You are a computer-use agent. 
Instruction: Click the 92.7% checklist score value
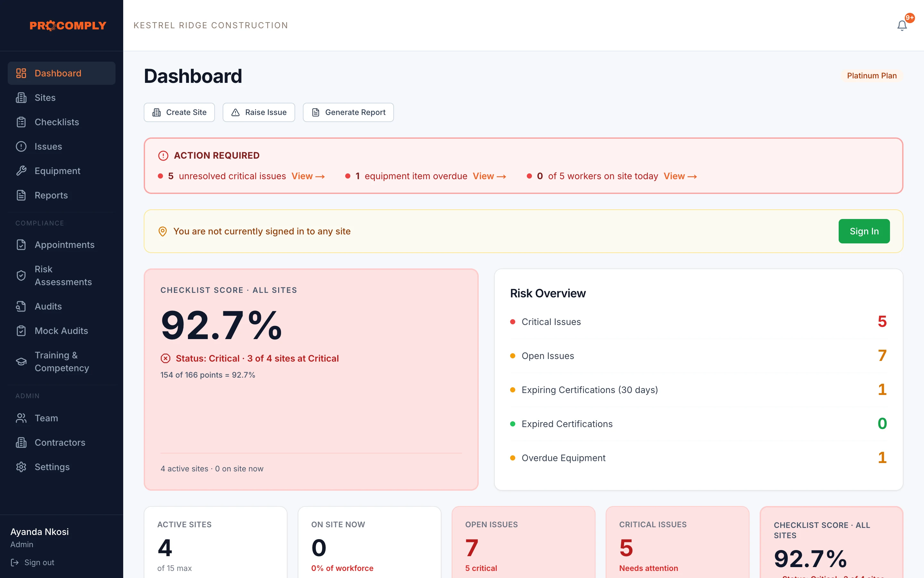[x=221, y=325]
